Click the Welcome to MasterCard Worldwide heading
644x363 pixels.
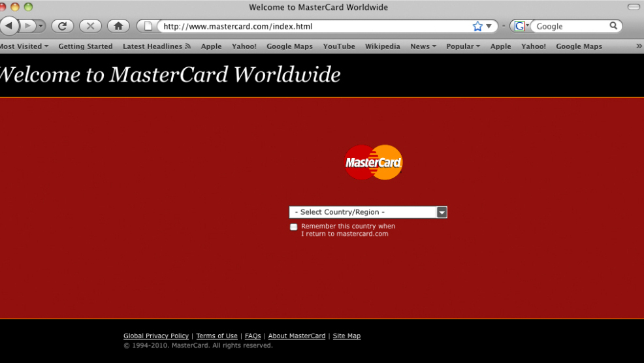point(170,74)
